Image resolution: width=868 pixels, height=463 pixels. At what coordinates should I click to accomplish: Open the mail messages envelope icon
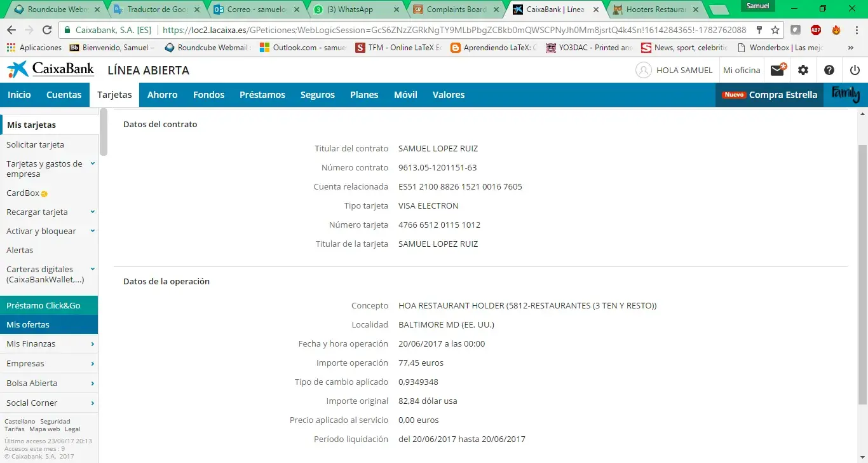tap(778, 71)
